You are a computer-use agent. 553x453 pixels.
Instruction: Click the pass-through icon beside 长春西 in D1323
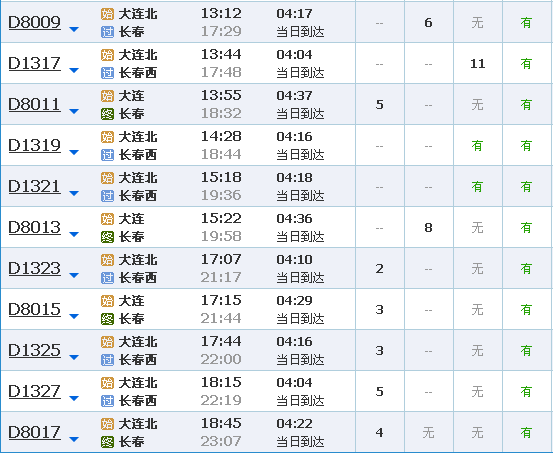pos(107,278)
